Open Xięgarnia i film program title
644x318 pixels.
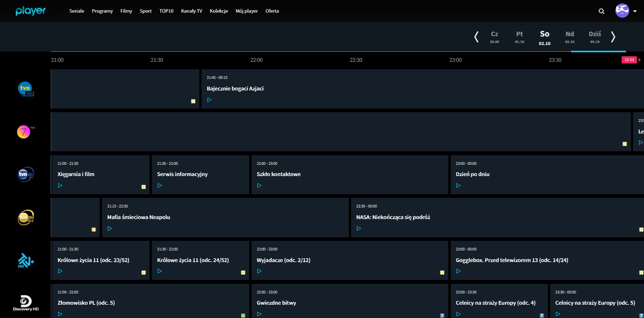click(x=76, y=174)
